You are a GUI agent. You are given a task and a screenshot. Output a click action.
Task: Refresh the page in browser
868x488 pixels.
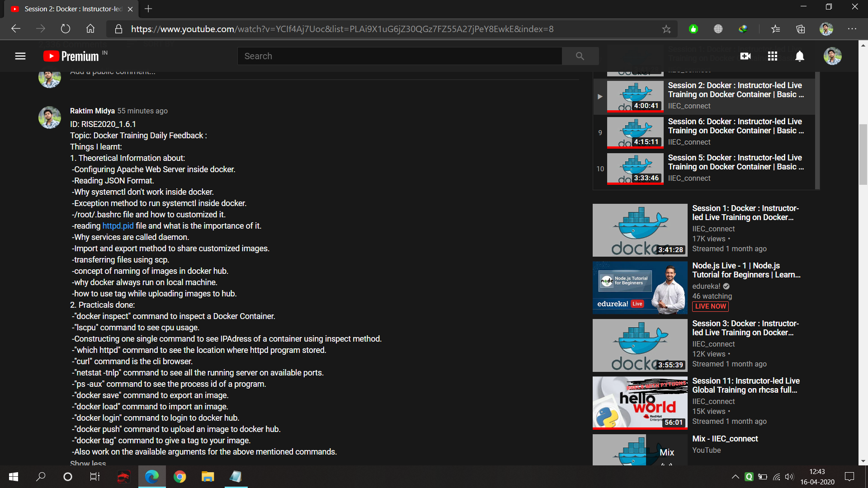66,29
